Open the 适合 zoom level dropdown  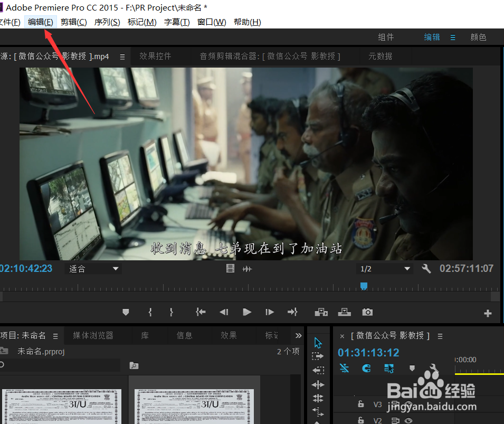tap(93, 269)
